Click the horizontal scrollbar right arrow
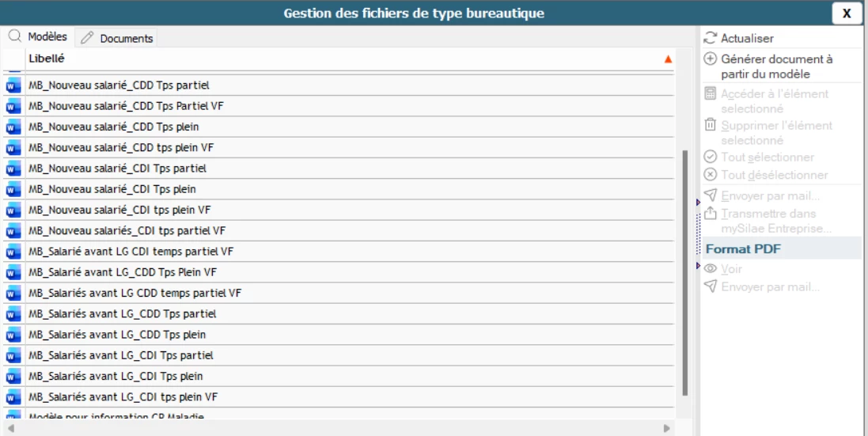This screenshot has width=868, height=436. click(667, 428)
